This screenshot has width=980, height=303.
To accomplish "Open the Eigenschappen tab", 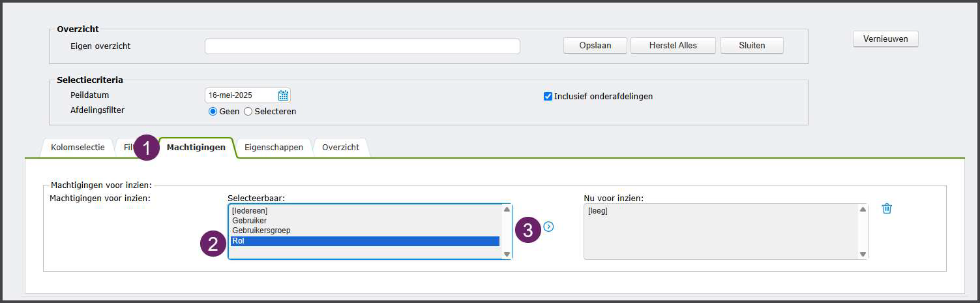I will (x=274, y=148).
